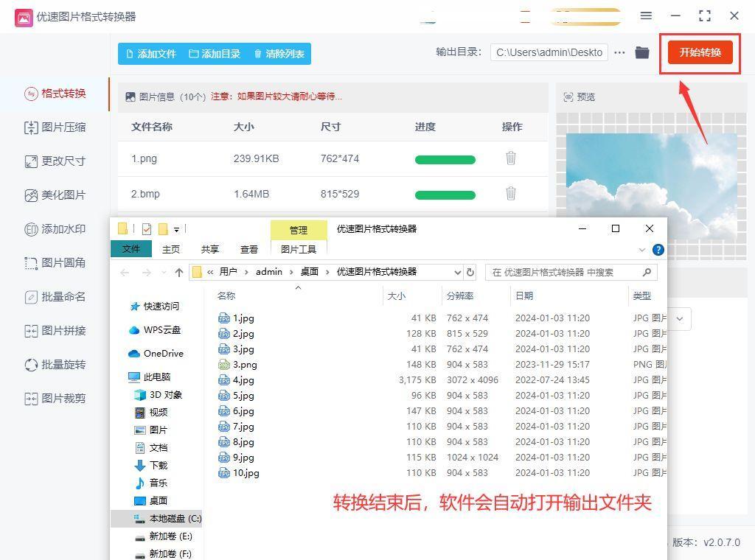This screenshot has width=755, height=560.
Task: Click the three-dots browse output directory button
Action: pos(619,52)
